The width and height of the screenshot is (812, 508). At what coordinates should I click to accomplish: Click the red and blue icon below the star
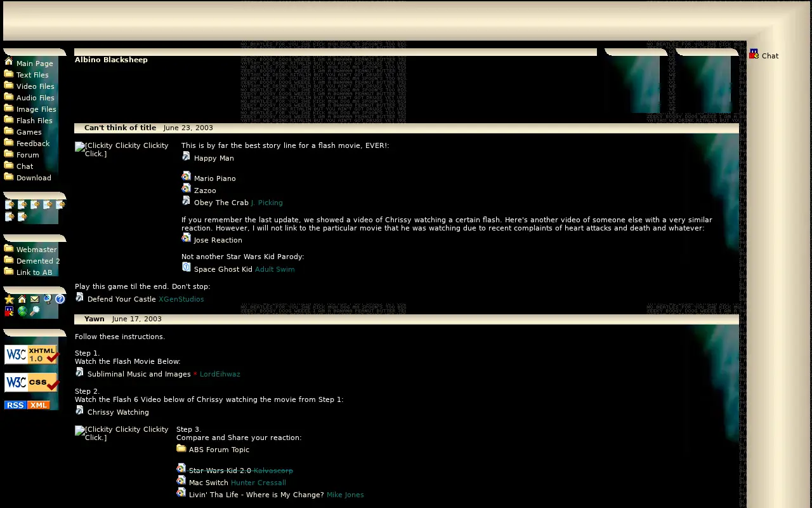(x=9, y=311)
